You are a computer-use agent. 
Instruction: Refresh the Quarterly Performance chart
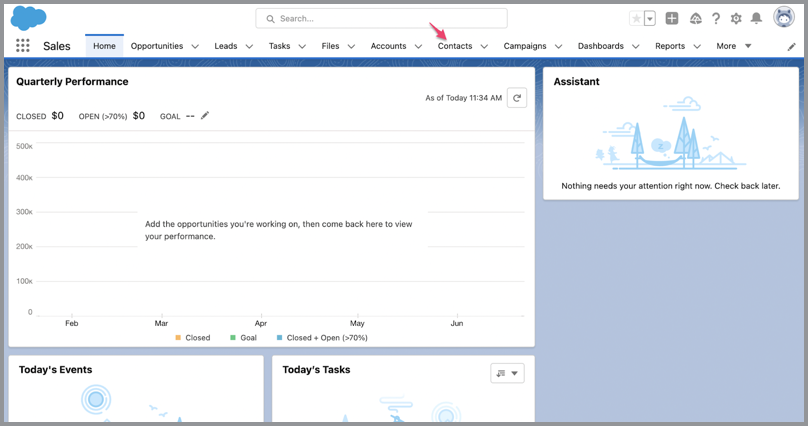click(517, 97)
